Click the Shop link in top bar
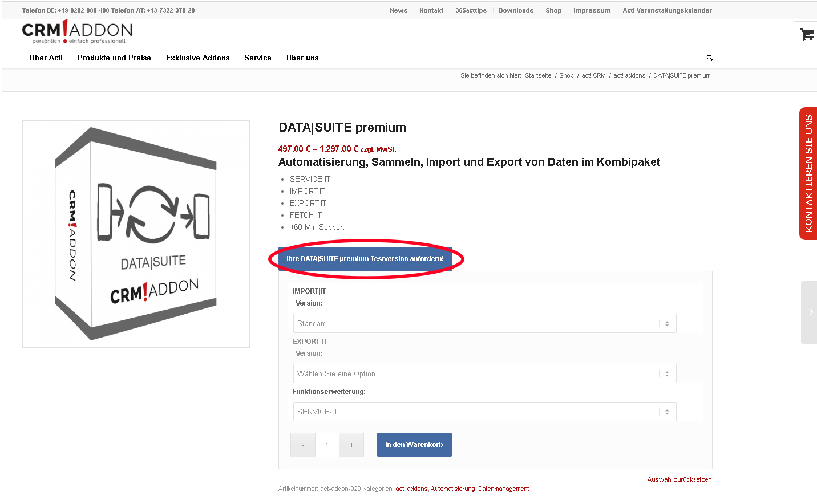The width and height of the screenshot is (817, 504). [553, 10]
